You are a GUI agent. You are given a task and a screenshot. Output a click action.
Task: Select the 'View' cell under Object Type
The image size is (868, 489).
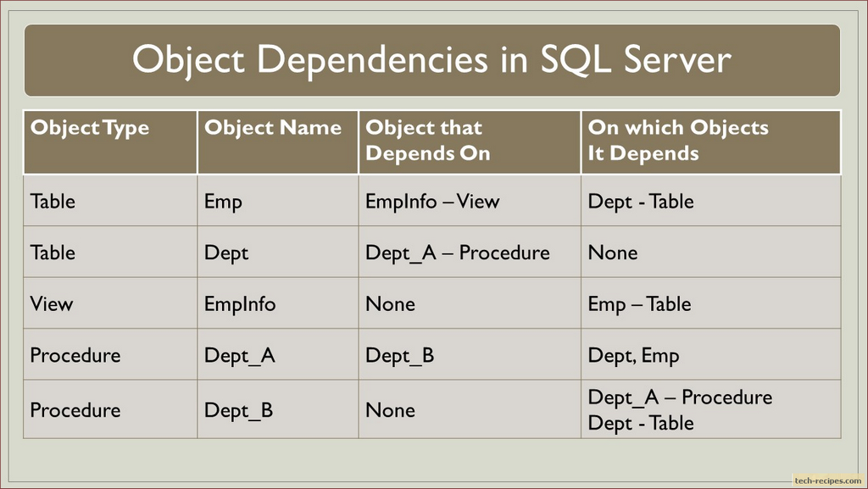point(52,304)
